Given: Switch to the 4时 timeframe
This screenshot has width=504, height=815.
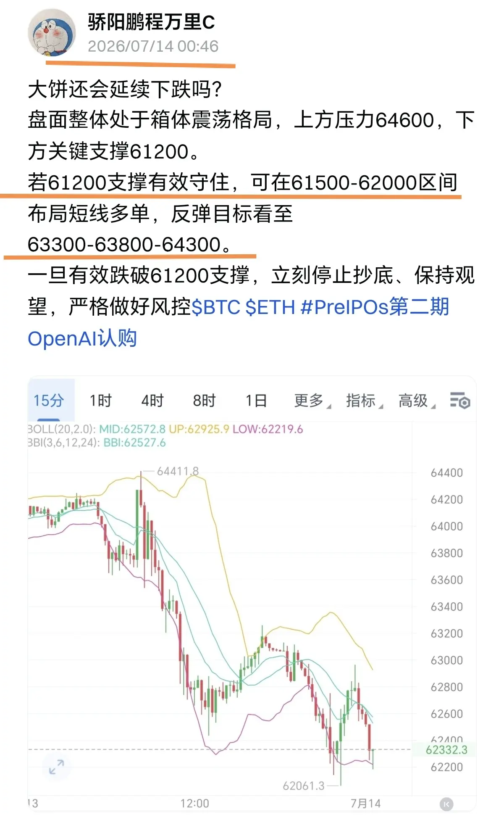Looking at the screenshot, I should (152, 400).
